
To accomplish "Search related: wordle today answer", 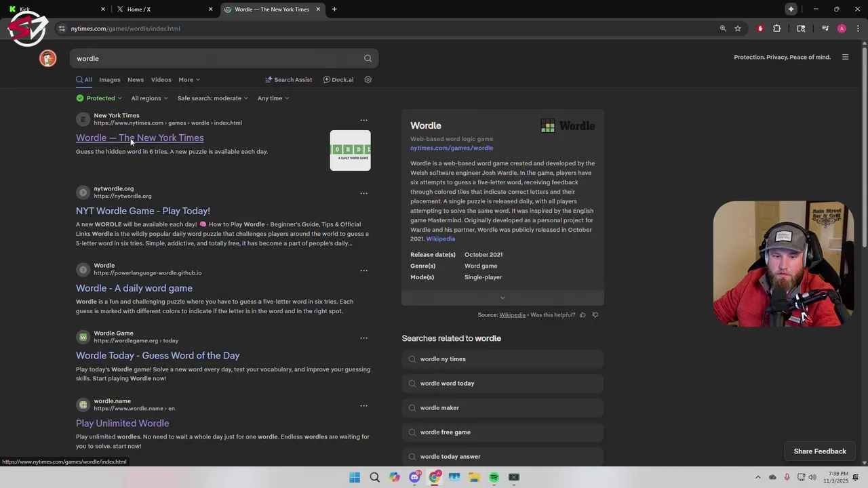I will tap(502, 457).
